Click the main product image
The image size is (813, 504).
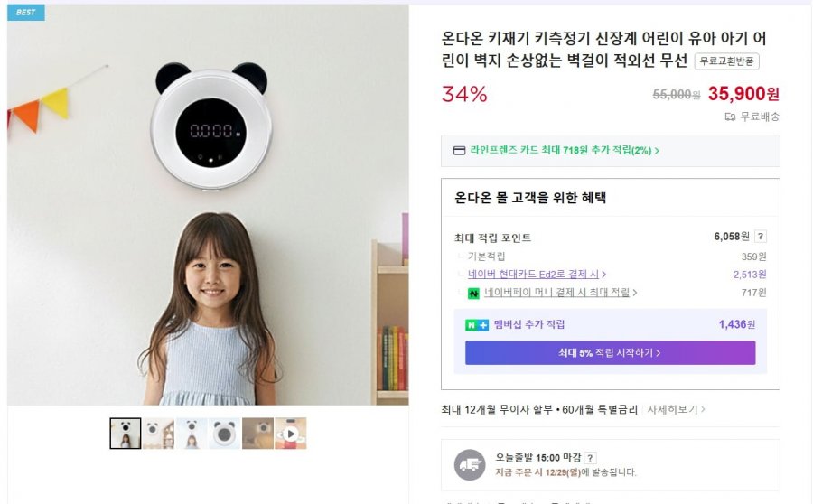click(208, 206)
